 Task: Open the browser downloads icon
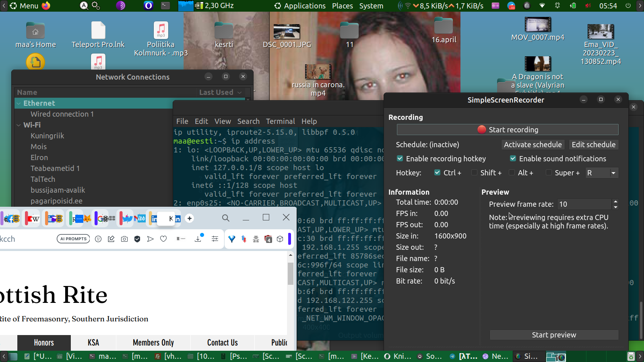pos(198,239)
